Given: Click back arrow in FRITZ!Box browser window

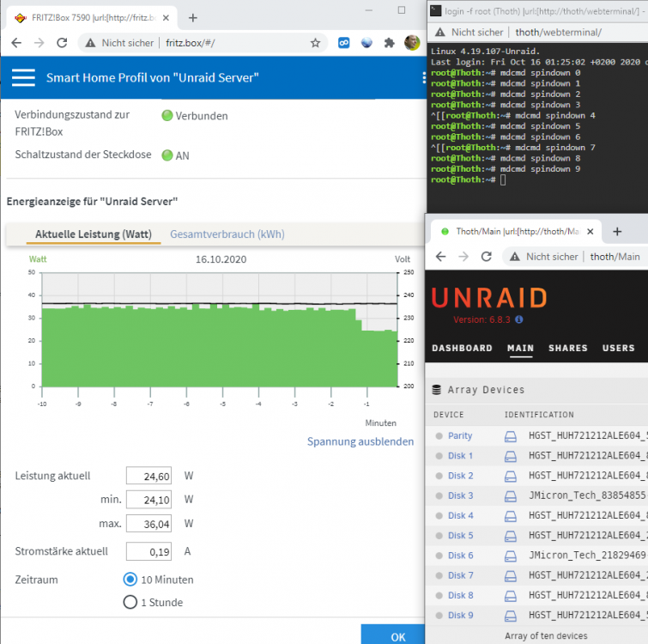Looking at the screenshot, I should (x=16, y=43).
